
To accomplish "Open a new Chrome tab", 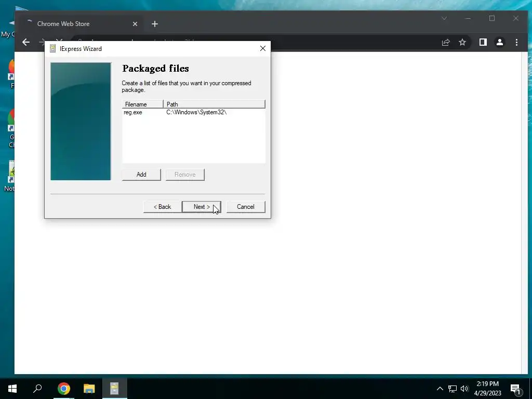I will [155, 24].
